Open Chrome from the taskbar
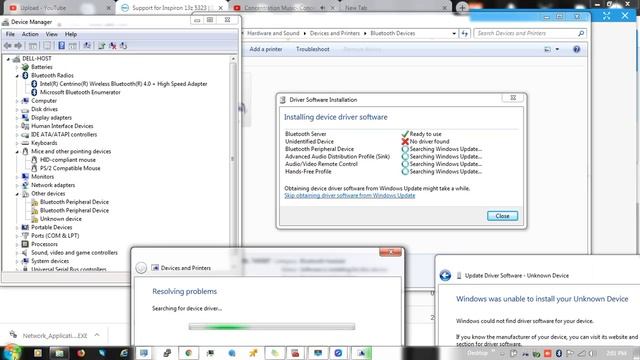The image size is (640, 360). coord(188,353)
